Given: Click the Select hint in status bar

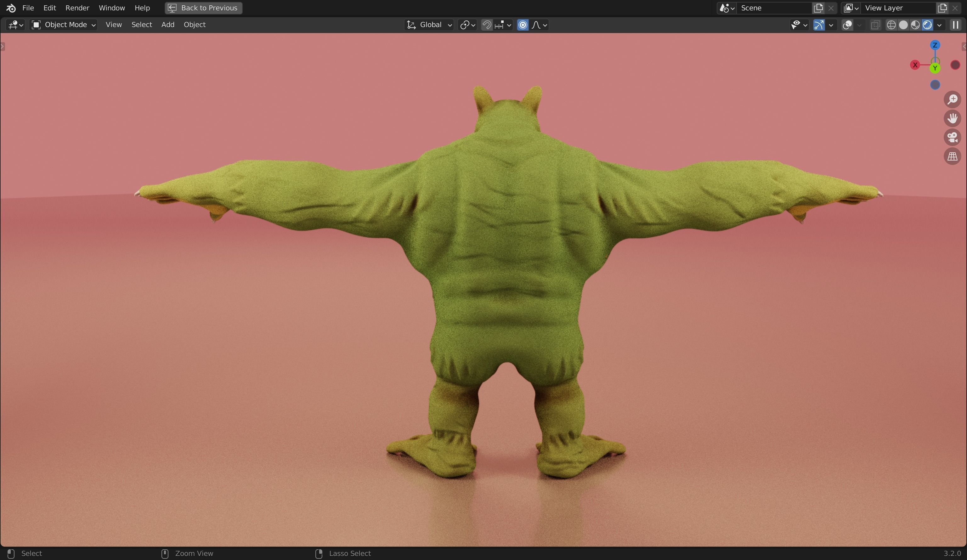Looking at the screenshot, I should coord(31,553).
